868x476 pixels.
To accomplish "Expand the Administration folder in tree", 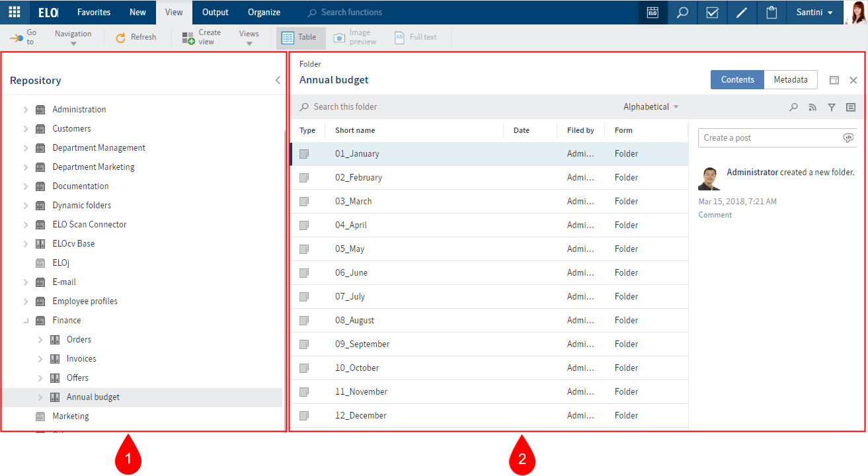I will [x=26, y=110].
